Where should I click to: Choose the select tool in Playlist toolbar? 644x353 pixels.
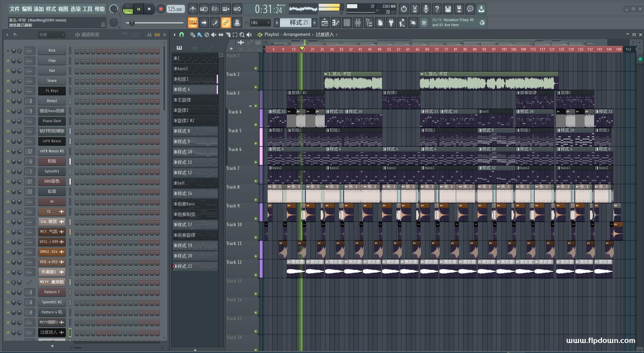click(x=235, y=35)
